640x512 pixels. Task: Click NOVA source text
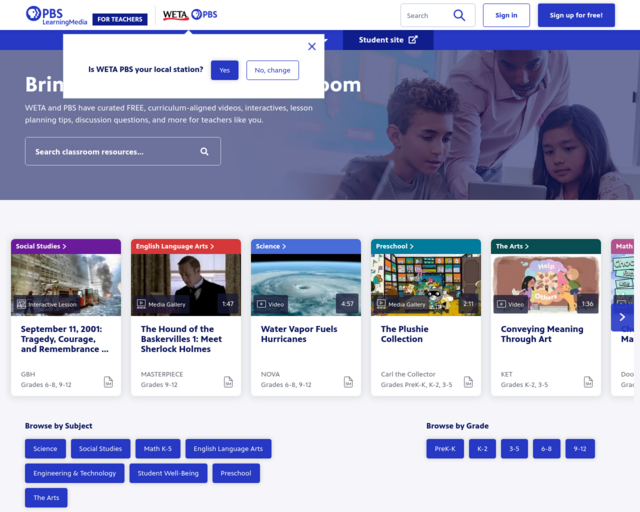click(270, 374)
